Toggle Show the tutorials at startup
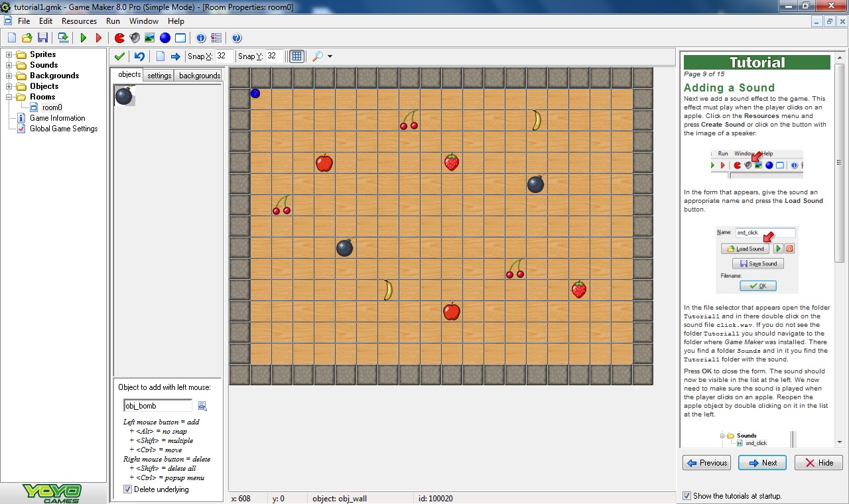 [687, 496]
